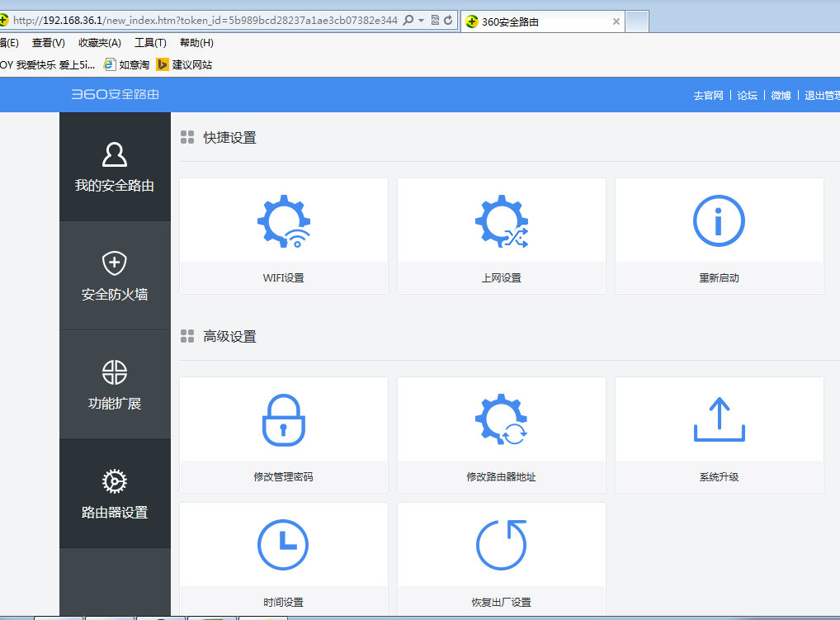Expand the address bar dropdown arrow
The image size is (840, 620).
421,21
